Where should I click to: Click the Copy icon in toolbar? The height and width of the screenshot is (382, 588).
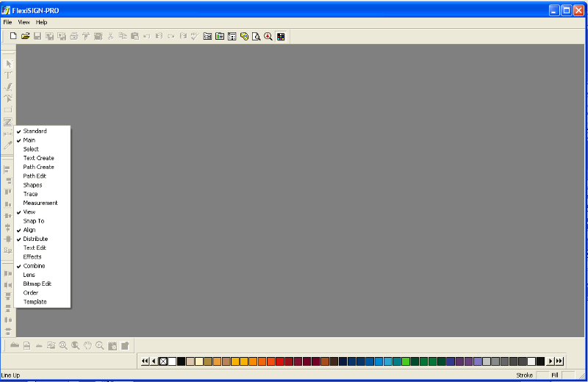[x=123, y=36]
